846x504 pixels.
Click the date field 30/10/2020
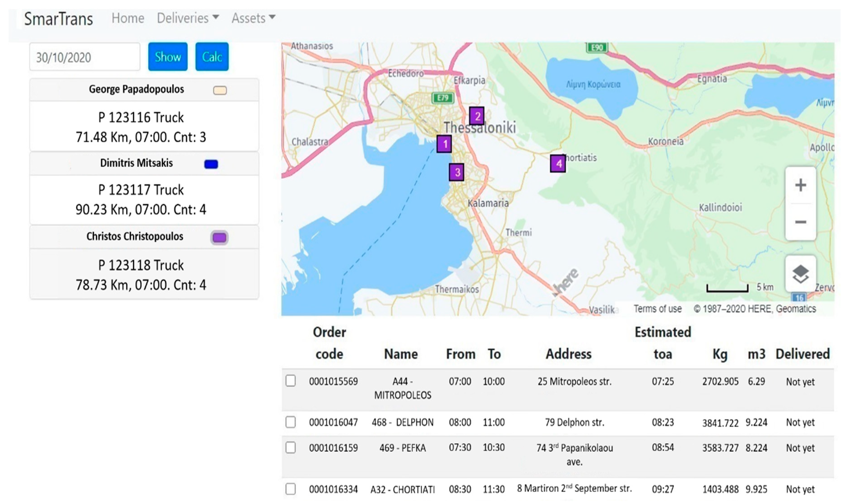pyautogui.click(x=85, y=57)
